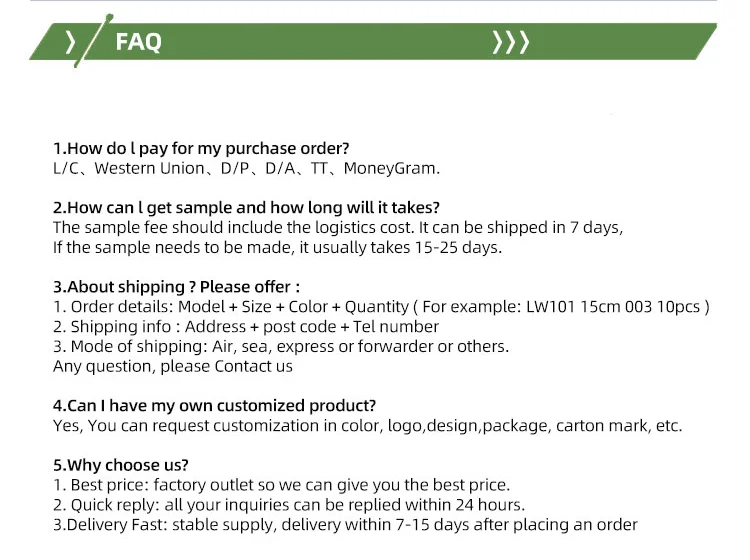Image resolution: width=750 pixels, height=560 pixels.
Task: Click the Mode of shipping line
Action: [281, 347]
